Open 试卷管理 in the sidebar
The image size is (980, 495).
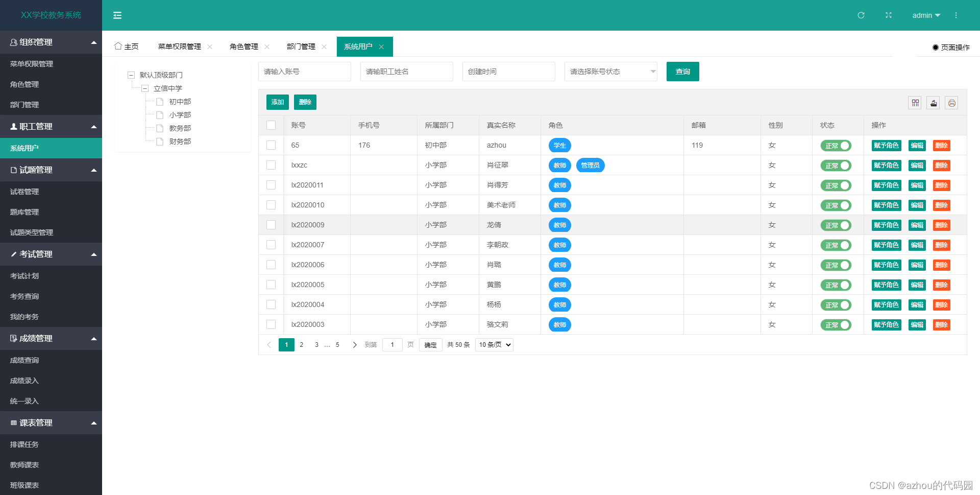[51, 192]
